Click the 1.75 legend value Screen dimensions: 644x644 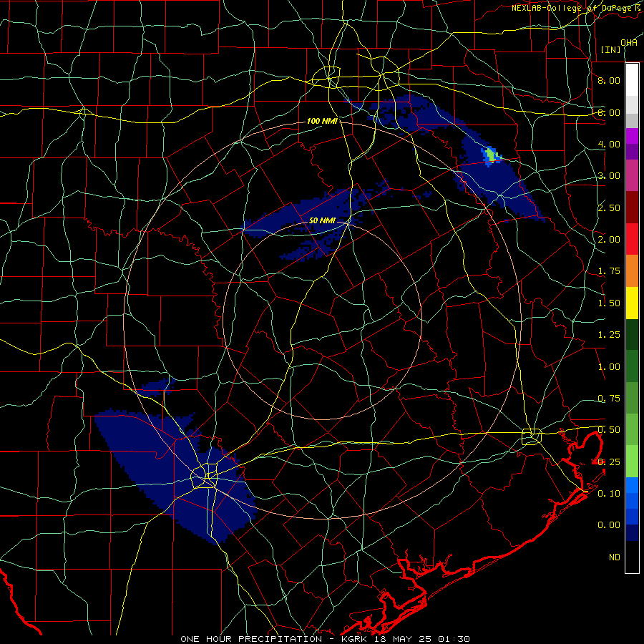click(x=609, y=271)
